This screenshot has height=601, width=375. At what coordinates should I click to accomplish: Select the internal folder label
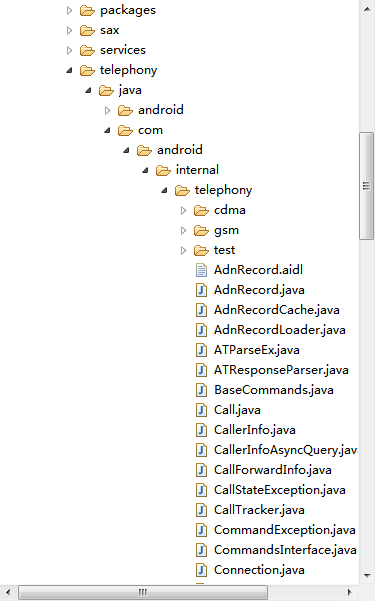pos(197,170)
